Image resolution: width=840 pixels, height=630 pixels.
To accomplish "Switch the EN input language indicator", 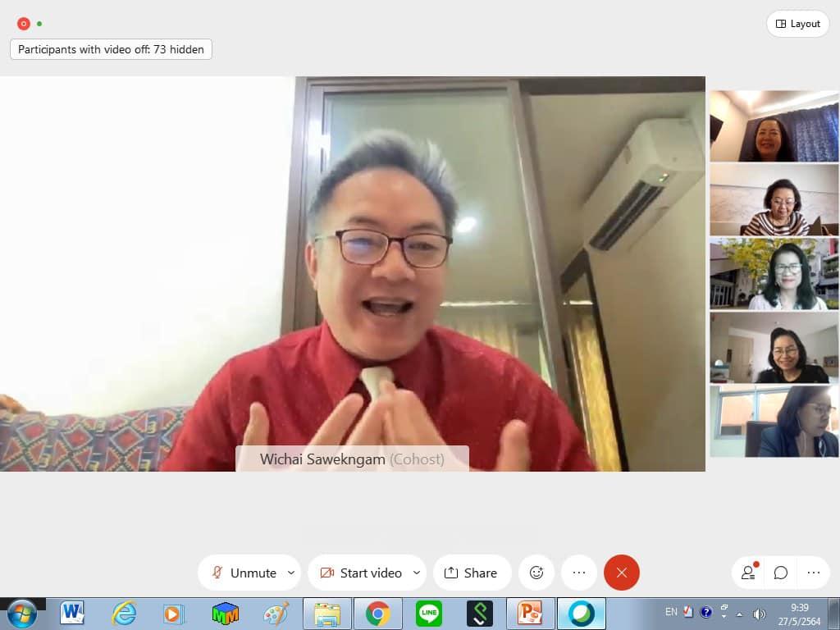I will coord(671,612).
